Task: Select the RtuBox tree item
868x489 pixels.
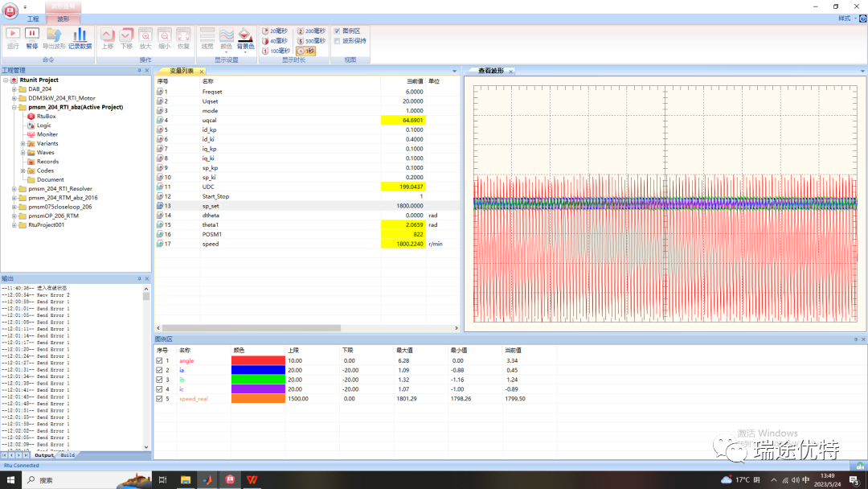Action: 45,116
